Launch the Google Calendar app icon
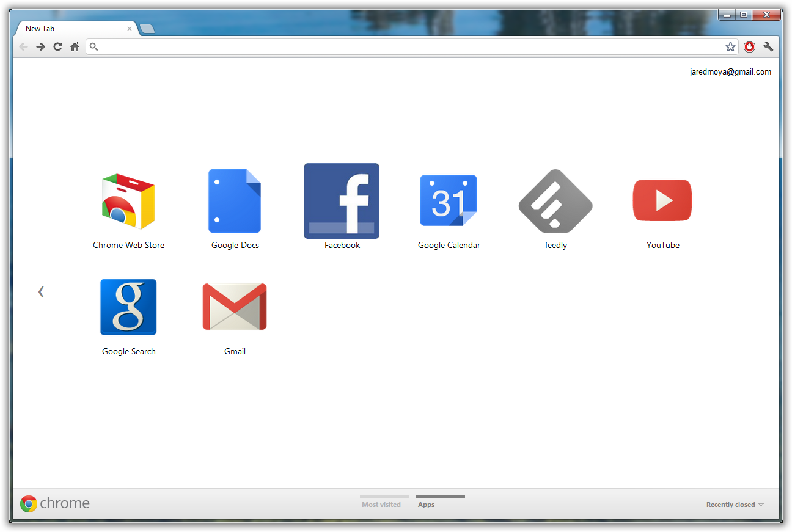 pyautogui.click(x=449, y=201)
